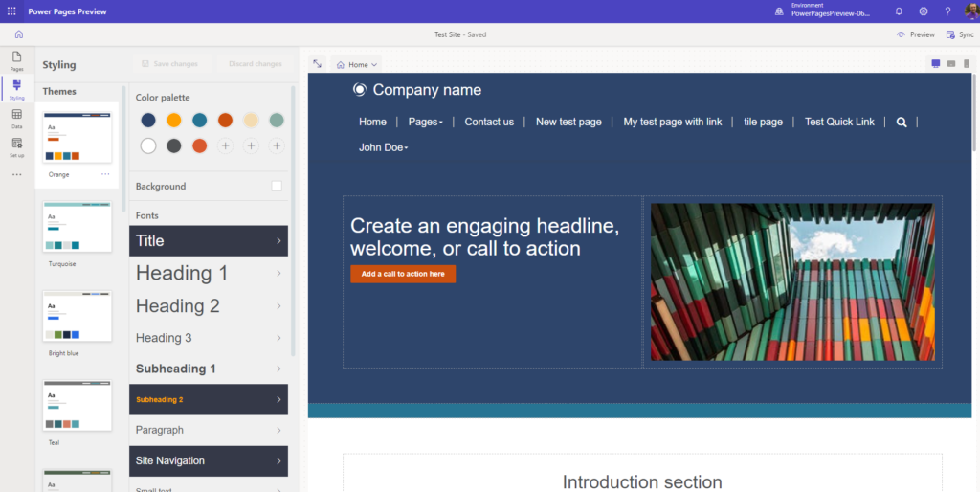Expand the Heading 1 font settings
Screen dimensions: 980x492
(x=208, y=273)
